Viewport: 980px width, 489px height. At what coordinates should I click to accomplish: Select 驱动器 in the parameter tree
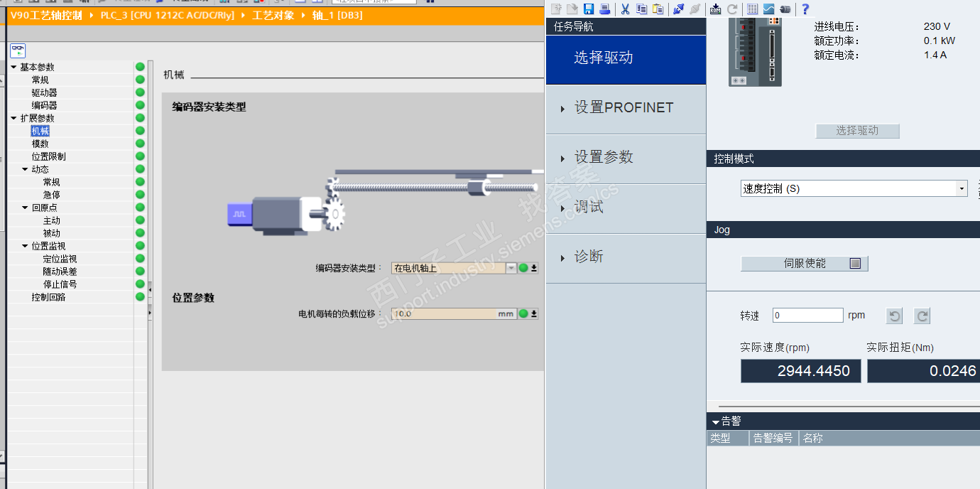pyautogui.click(x=44, y=92)
